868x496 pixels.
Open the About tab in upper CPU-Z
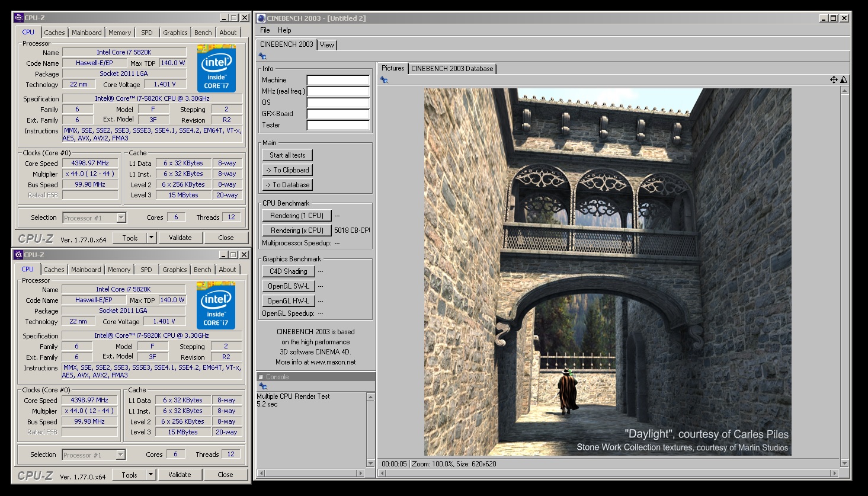click(228, 33)
